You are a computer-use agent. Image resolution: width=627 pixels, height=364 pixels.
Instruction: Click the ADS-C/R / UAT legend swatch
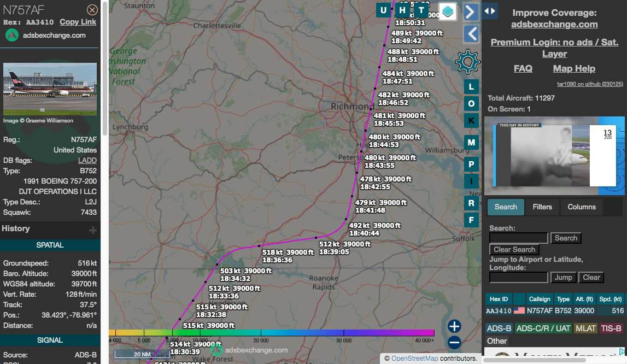(x=543, y=328)
